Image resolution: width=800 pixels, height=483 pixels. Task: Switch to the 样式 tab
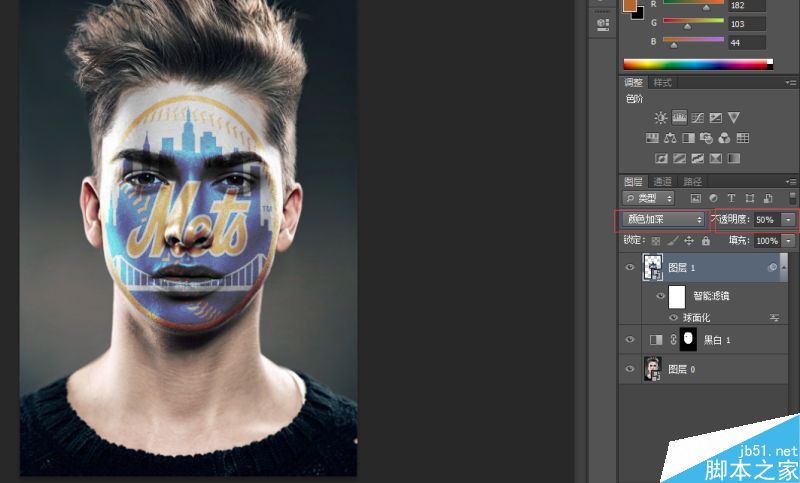(x=663, y=83)
